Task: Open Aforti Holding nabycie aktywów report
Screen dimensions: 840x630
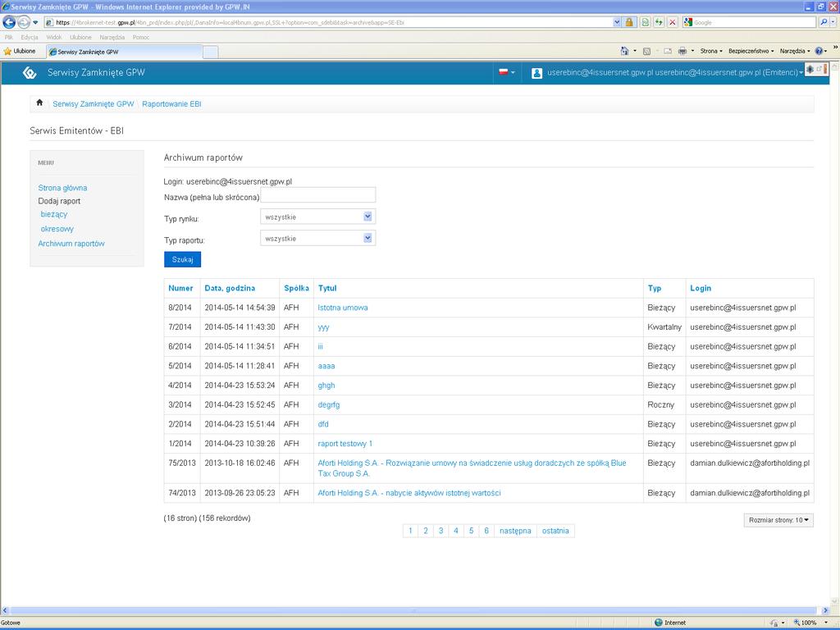Action: click(409, 493)
